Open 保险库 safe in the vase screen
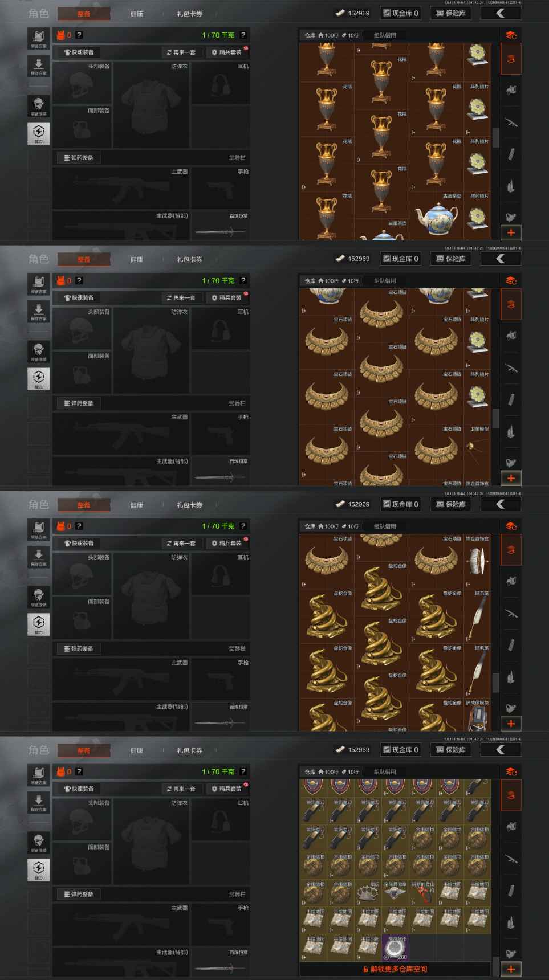 click(450, 13)
